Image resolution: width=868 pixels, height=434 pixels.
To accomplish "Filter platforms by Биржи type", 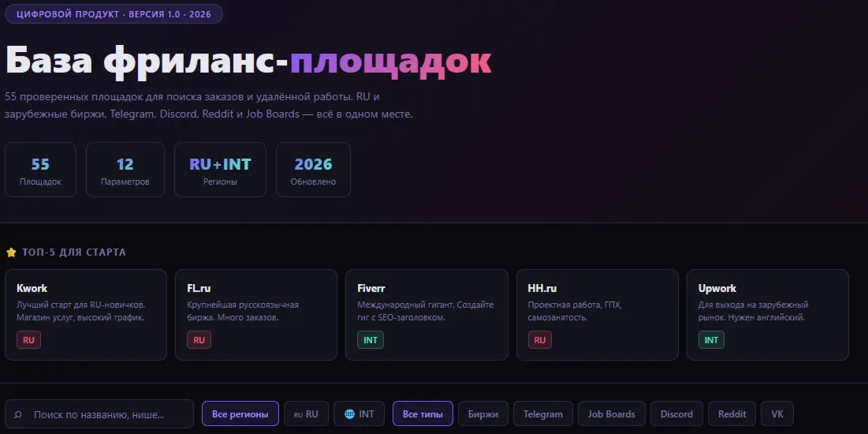I will (483, 414).
